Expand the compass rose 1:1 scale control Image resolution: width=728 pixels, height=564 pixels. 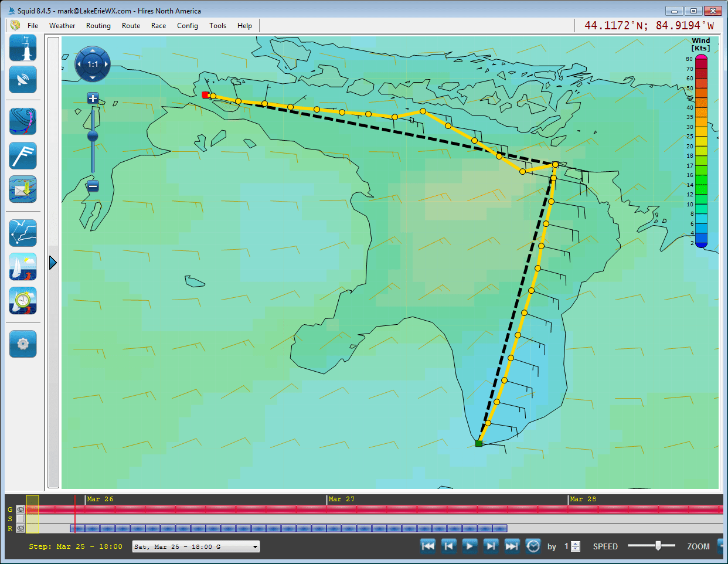[x=92, y=64]
